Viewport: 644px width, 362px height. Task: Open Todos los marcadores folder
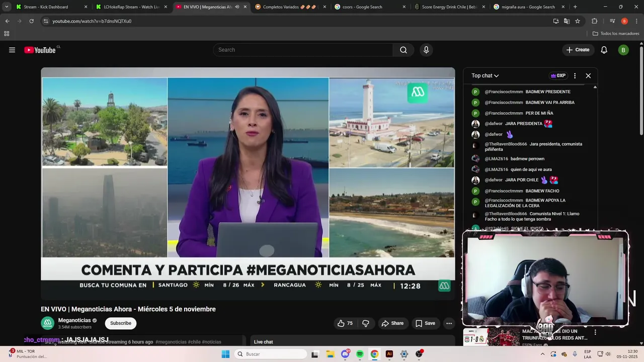(616, 34)
